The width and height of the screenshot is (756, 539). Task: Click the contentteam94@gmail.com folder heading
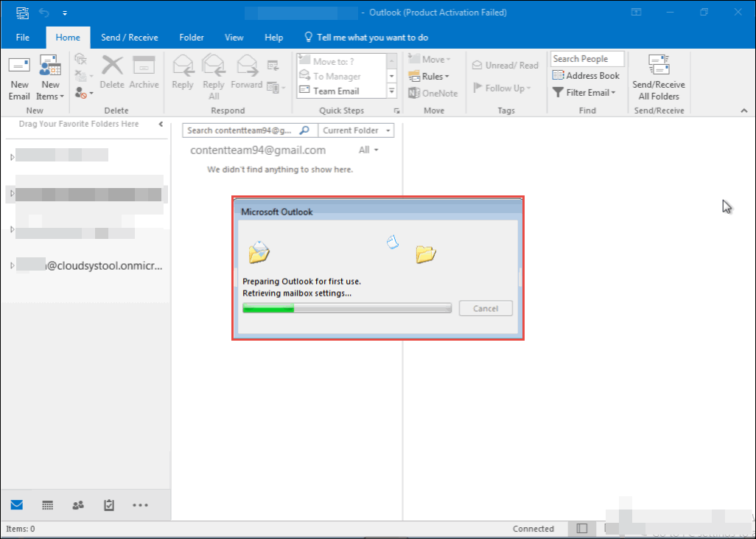coord(258,150)
